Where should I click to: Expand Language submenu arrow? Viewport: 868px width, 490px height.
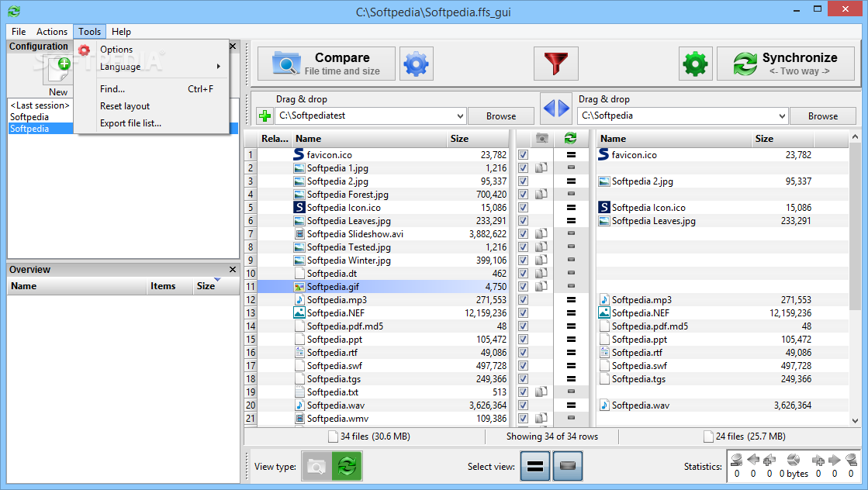pos(219,67)
